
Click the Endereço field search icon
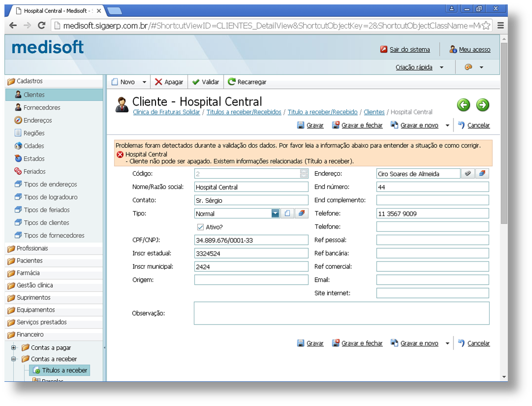[468, 174]
